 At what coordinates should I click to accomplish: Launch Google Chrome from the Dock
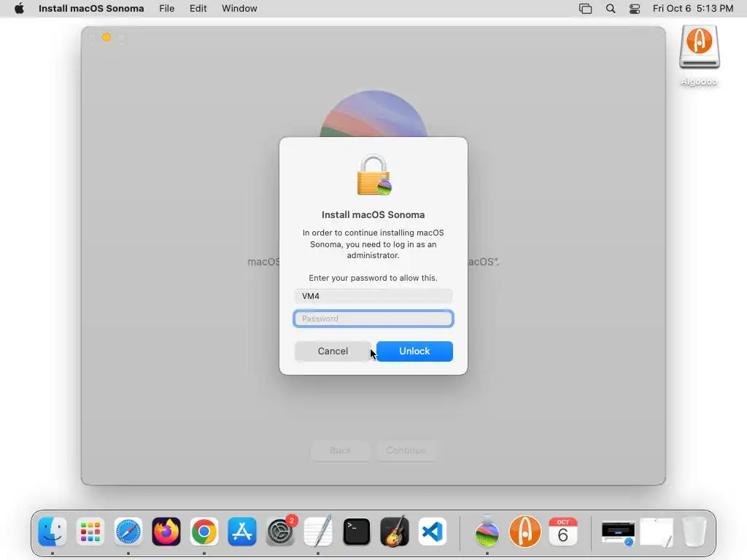(204, 532)
